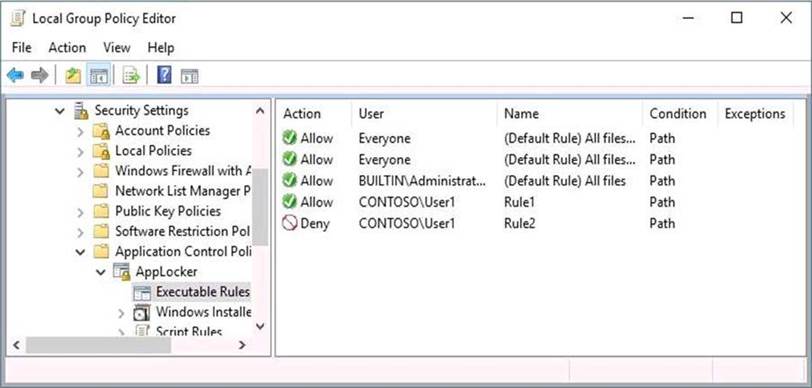This screenshot has height=388, width=812.
Task: Open the View menu
Action: tap(117, 48)
